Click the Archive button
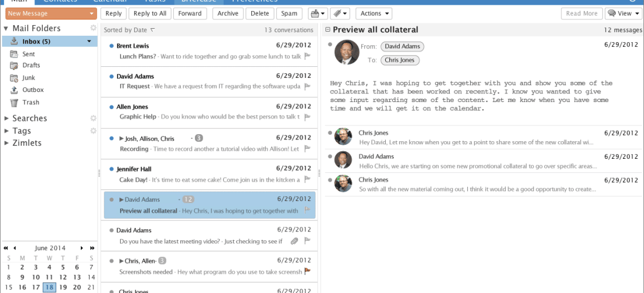Screen dimensions: 644x293 click(x=228, y=13)
